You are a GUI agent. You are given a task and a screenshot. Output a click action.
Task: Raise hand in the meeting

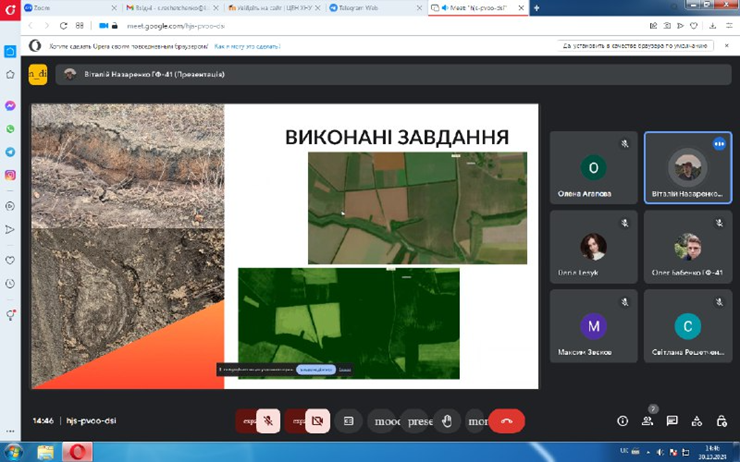pyautogui.click(x=447, y=421)
